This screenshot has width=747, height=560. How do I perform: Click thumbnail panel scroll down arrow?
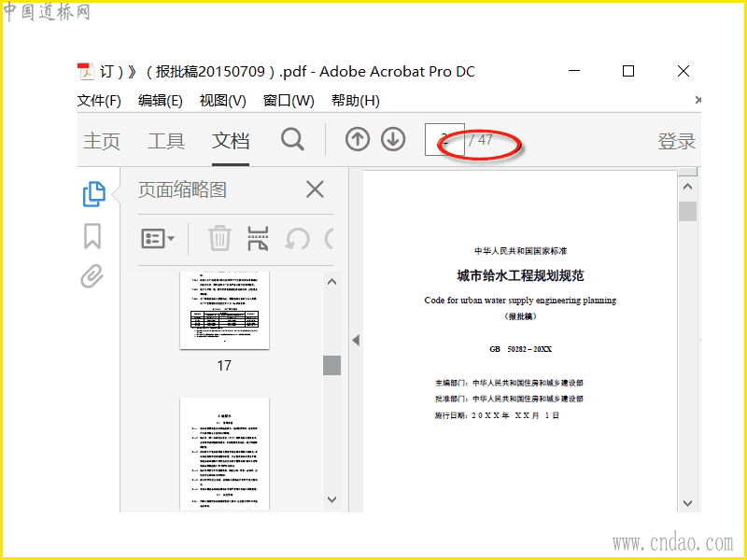pos(332,499)
